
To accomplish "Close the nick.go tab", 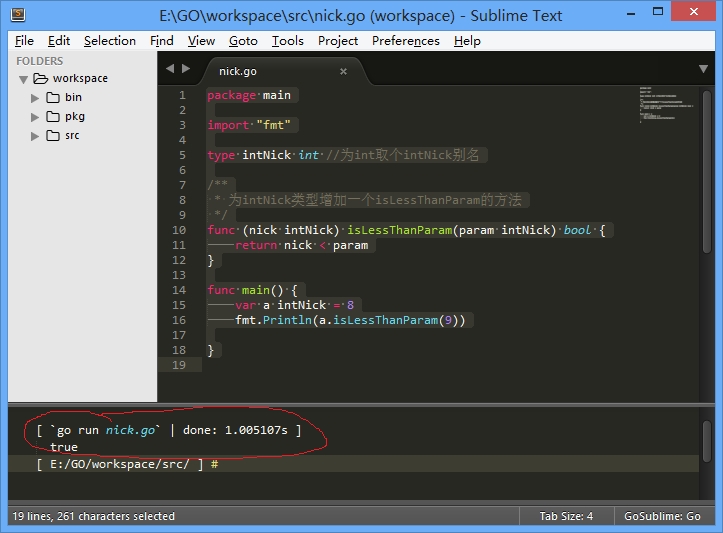I will (343, 71).
